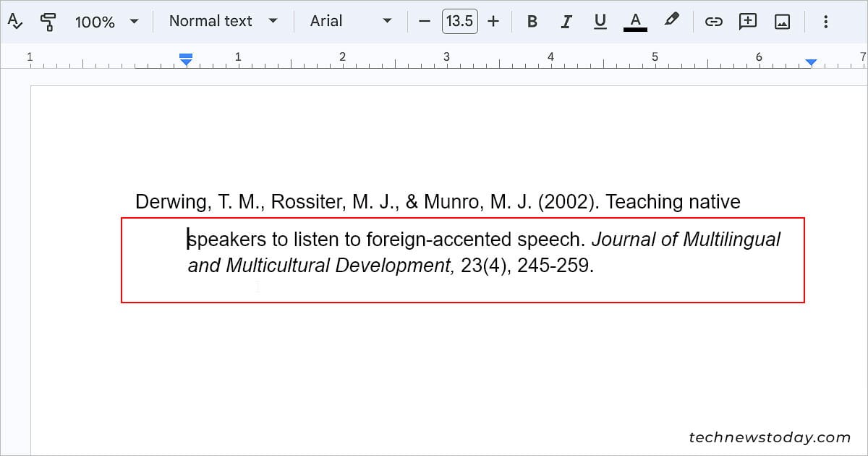
Task: Select the paint format roller tool
Action: [48, 21]
